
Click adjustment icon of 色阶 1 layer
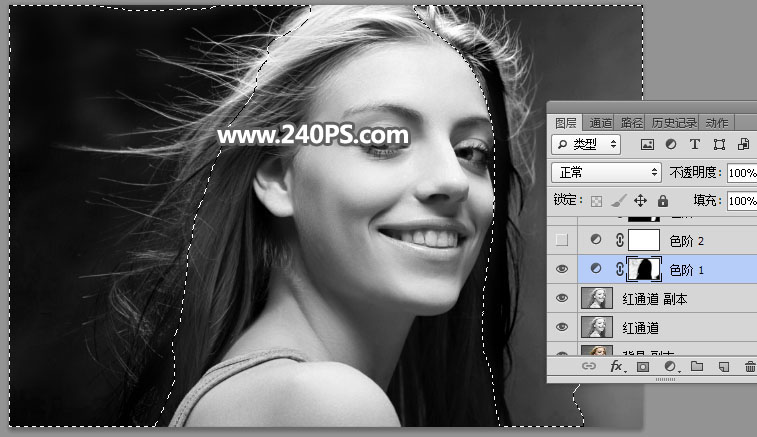[x=596, y=268]
